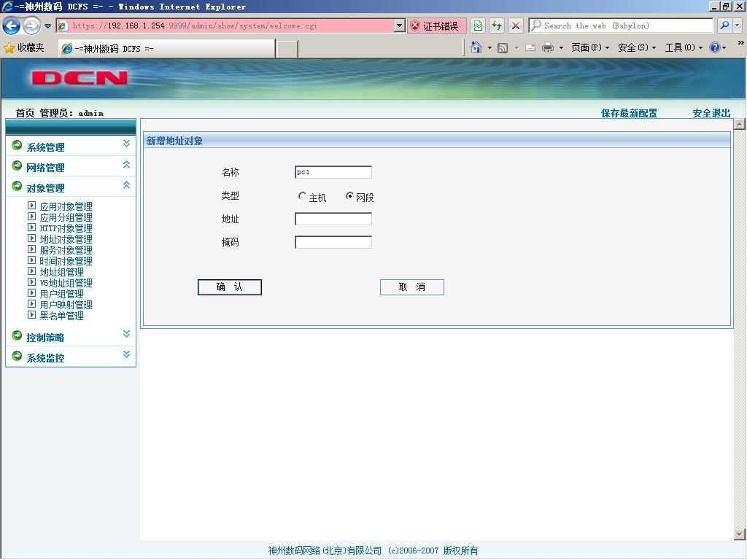Click the green icon beside 系统监控

pyautogui.click(x=17, y=356)
